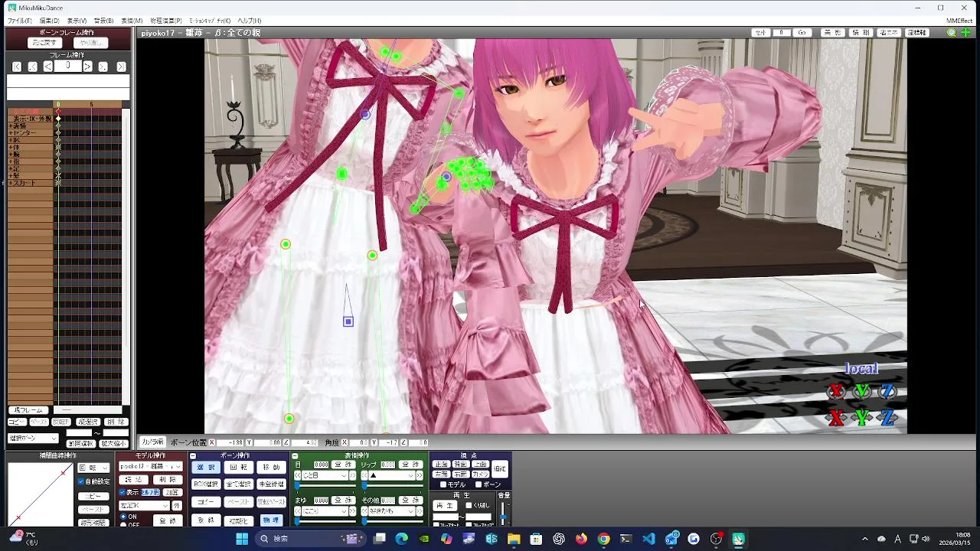This screenshot has width=980, height=551.
Task: Open Firefox from the taskbar
Action: pos(581,539)
